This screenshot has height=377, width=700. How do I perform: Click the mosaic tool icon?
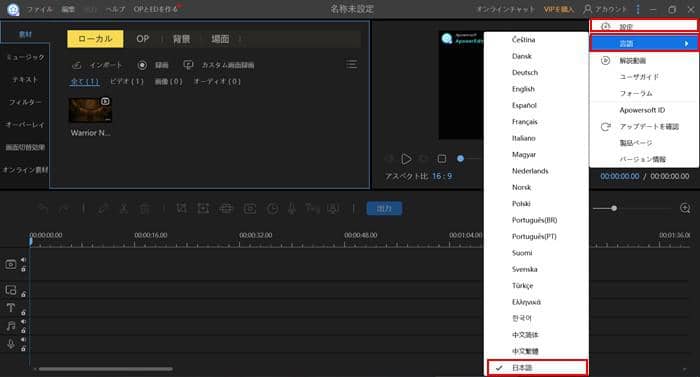point(226,208)
